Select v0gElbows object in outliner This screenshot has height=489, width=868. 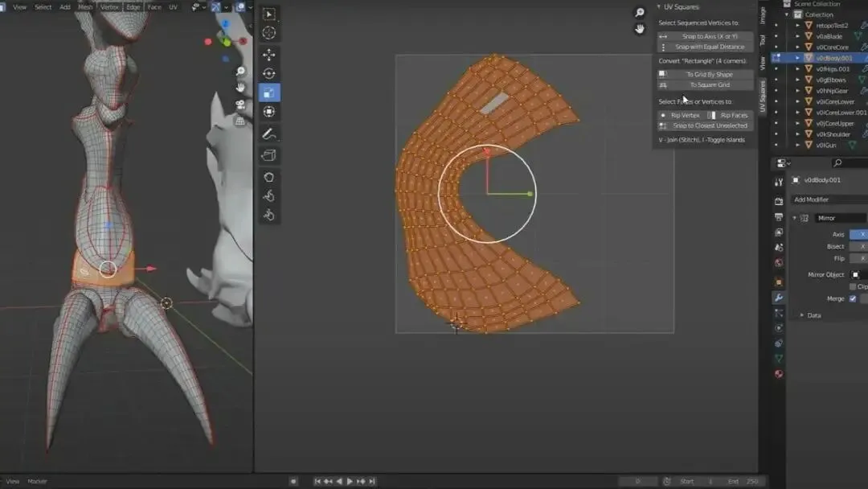click(832, 80)
